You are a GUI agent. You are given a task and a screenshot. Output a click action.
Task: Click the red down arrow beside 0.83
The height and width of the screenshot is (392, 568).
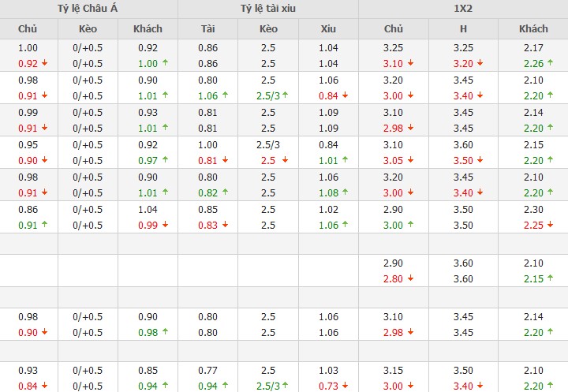[x=225, y=226]
